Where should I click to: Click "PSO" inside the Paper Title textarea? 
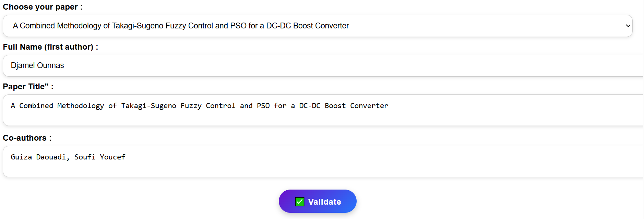point(263,106)
